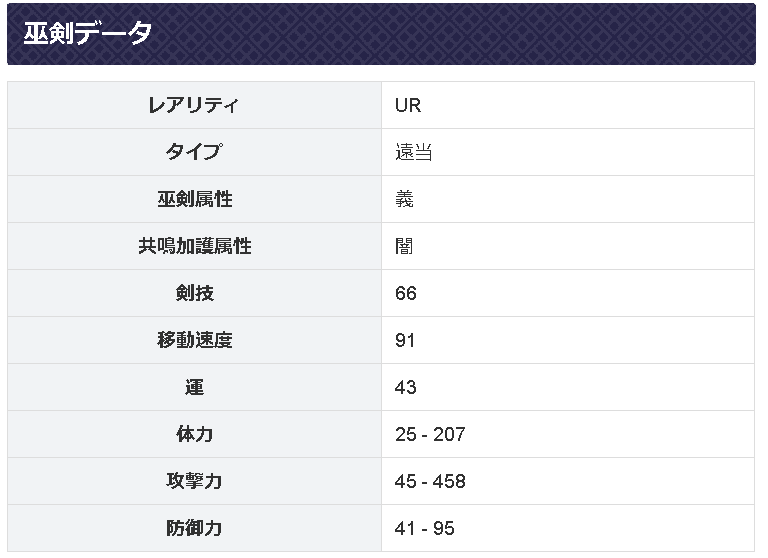Select the 闇 resonance attribute value
Screen dimensions: 768x558
tap(404, 246)
